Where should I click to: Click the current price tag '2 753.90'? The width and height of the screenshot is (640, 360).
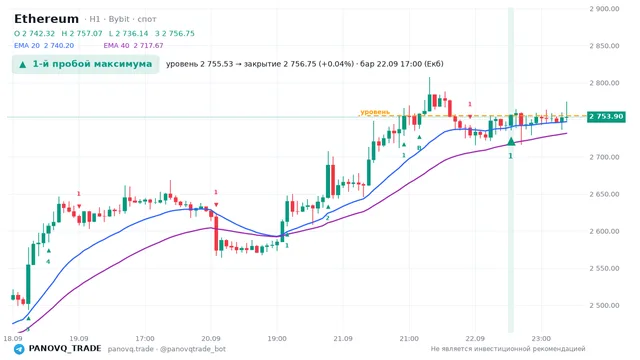click(606, 117)
